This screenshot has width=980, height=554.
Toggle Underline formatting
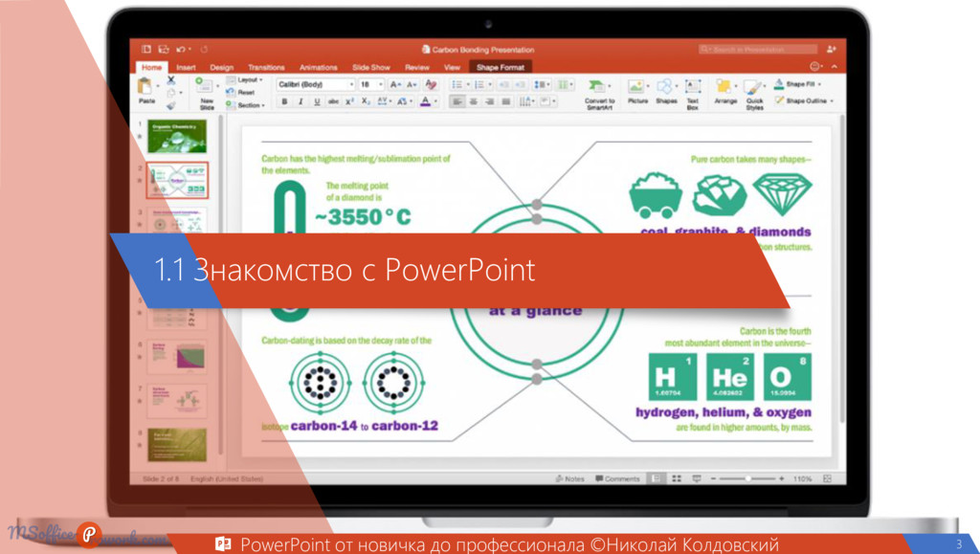(317, 101)
